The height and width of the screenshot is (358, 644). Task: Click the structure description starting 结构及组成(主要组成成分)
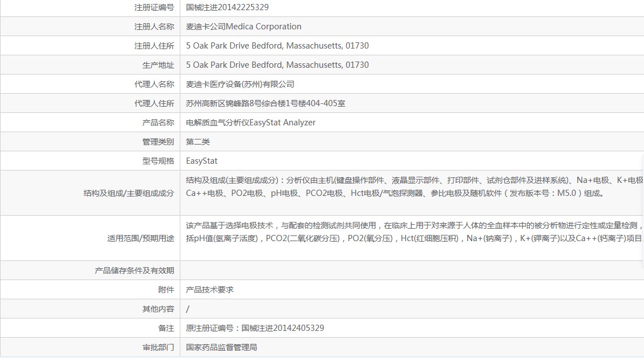pyautogui.click(x=414, y=181)
